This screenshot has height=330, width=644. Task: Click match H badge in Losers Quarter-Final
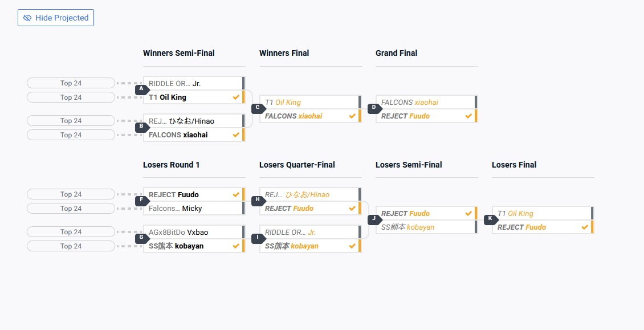click(258, 200)
